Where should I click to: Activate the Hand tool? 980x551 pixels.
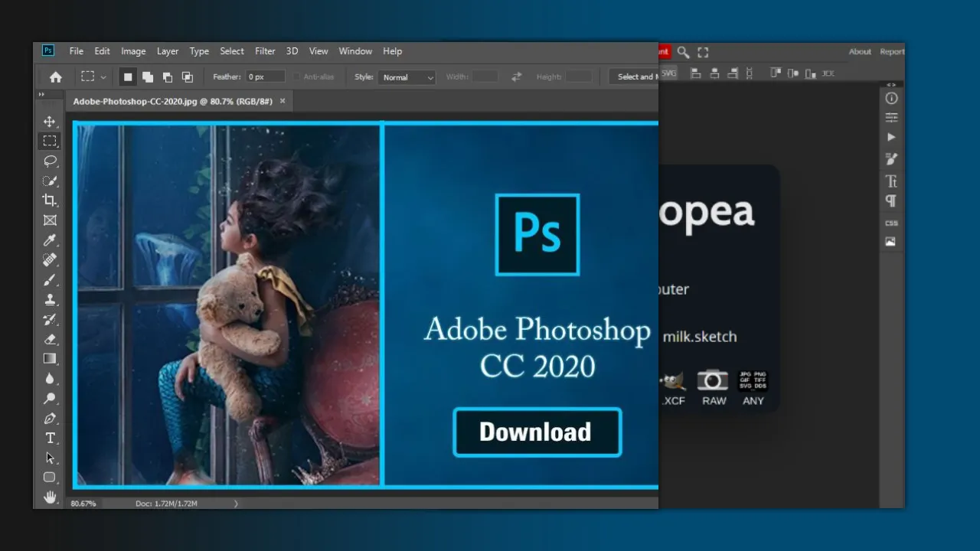point(50,497)
